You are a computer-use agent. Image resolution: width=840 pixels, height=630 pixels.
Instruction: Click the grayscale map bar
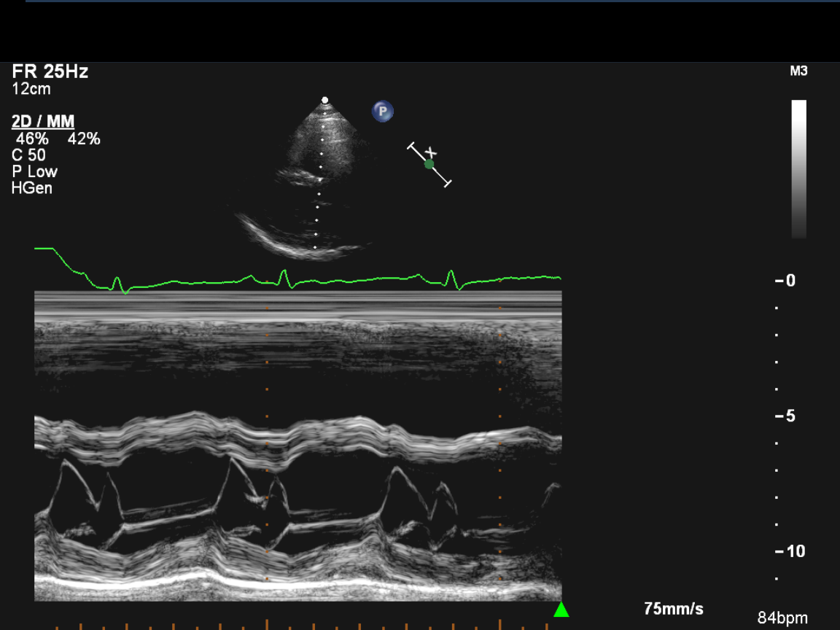799,169
